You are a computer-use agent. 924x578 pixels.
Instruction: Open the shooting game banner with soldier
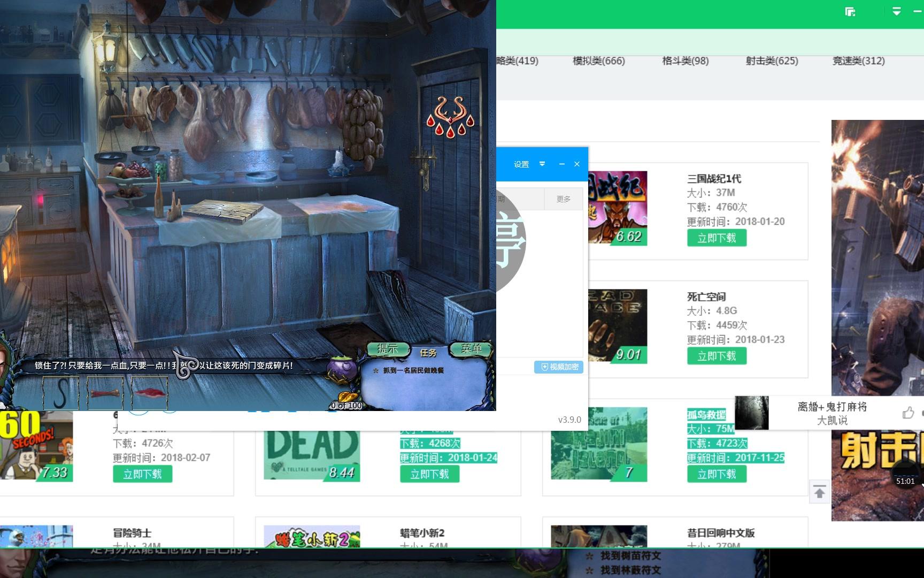click(877, 258)
